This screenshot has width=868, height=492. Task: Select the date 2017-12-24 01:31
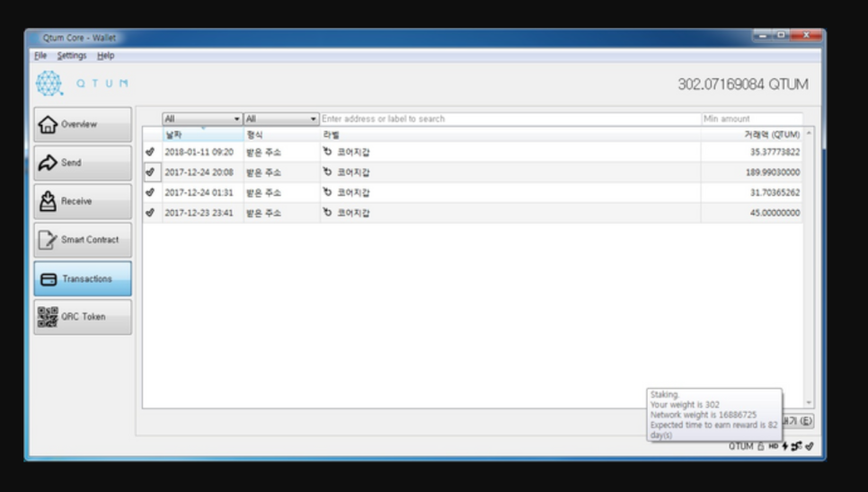coord(199,192)
